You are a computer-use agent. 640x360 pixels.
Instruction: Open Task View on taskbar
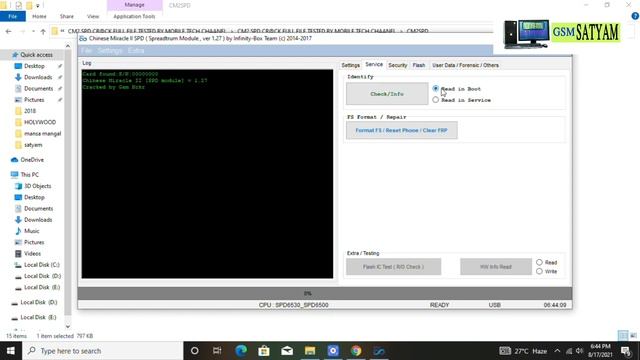pyautogui.click(x=217, y=351)
